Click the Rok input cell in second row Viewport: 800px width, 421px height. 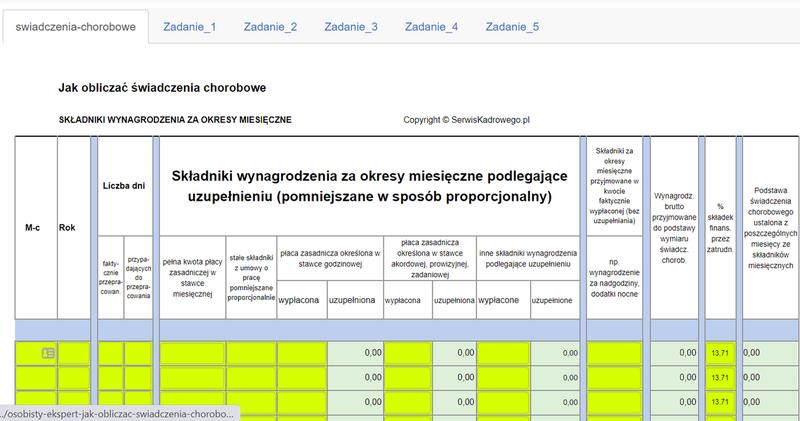(x=74, y=378)
